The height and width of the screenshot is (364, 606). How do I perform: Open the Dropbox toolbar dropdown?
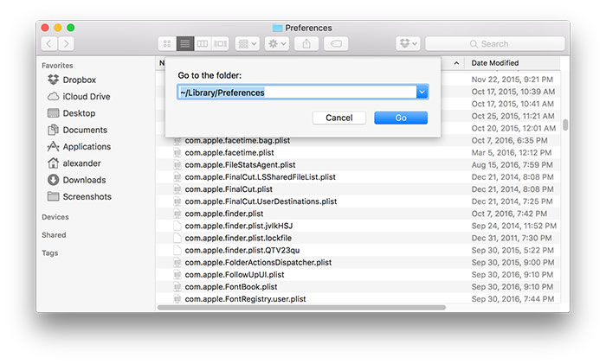408,43
